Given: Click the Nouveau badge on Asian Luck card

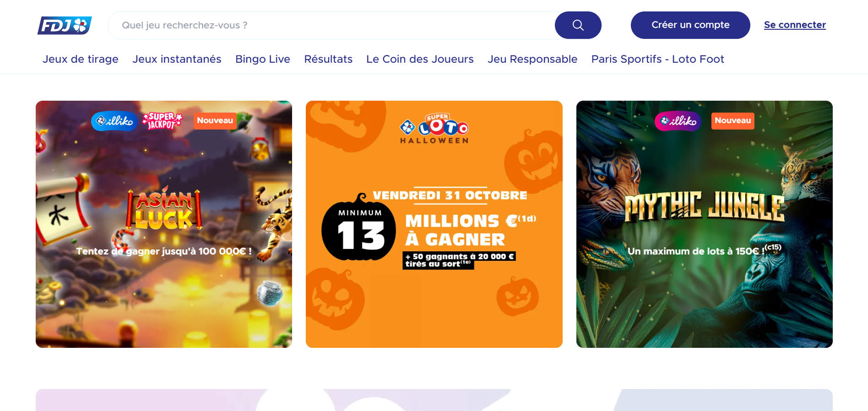Looking at the screenshot, I should coord(215,121).
